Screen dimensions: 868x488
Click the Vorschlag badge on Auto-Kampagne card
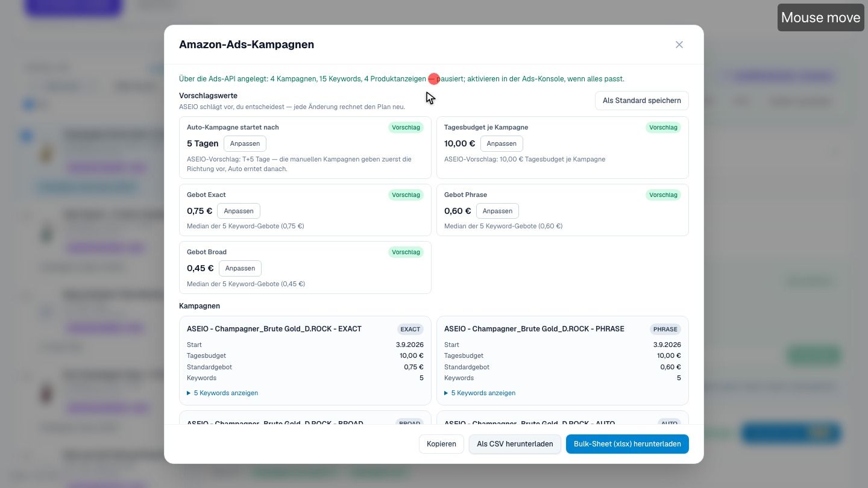click(x=406, y=128)
